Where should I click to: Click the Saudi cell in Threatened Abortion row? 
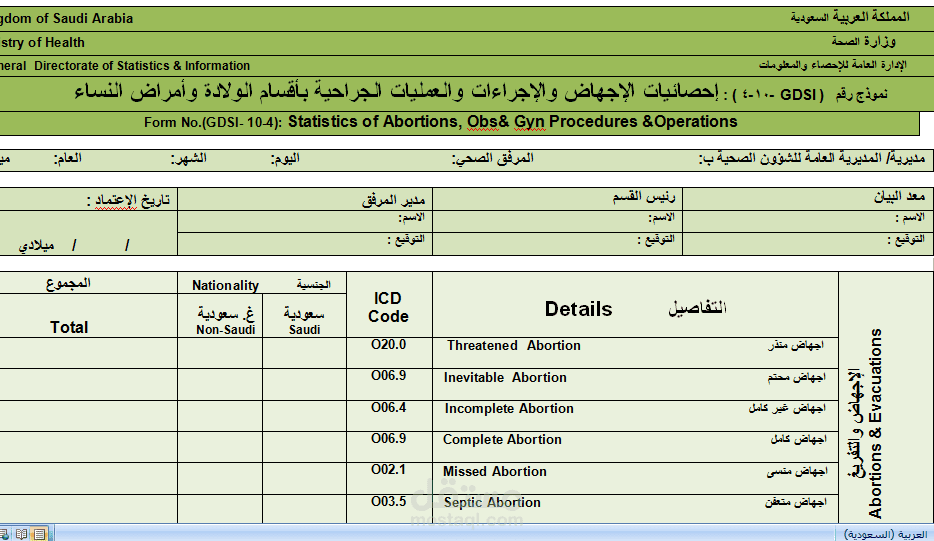click(304, 353)
